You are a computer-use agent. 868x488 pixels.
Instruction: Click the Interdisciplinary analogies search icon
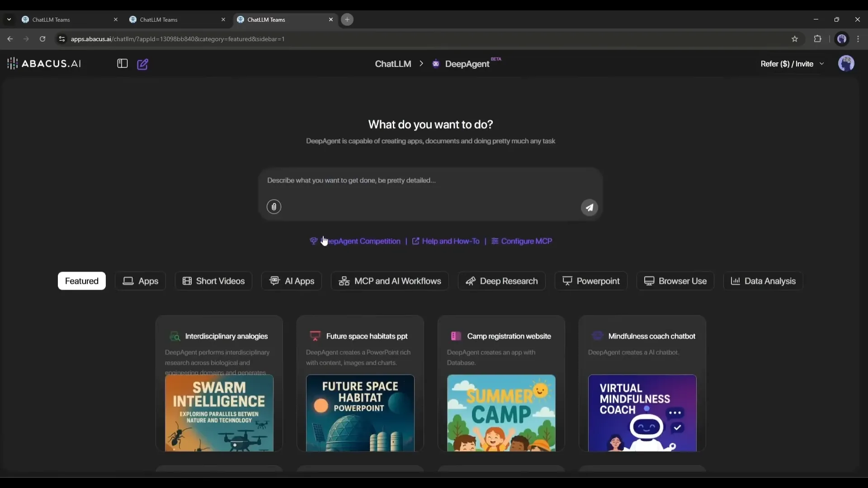coord(175,336)
